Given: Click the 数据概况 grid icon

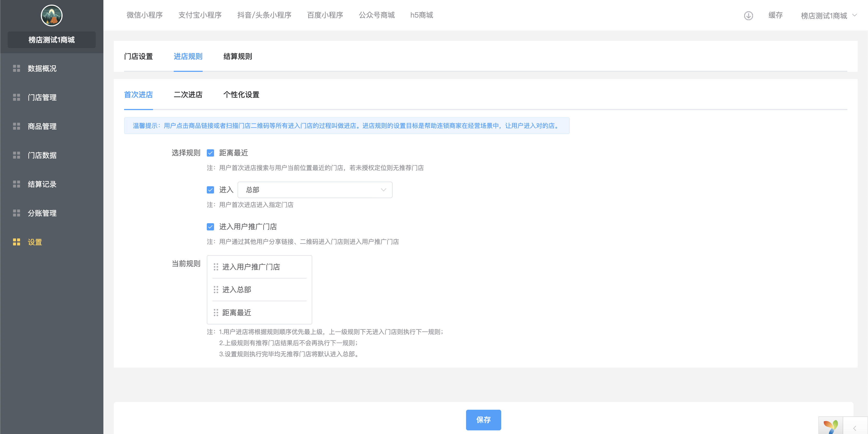Looking at the screenshot, I should pyautogui.click(x=17, y=68).
